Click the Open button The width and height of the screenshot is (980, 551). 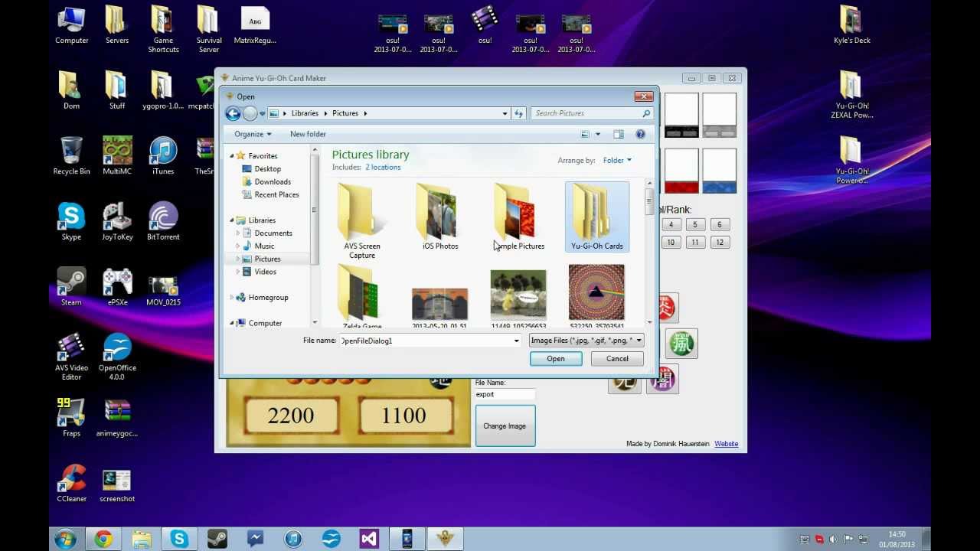tap(556, 359)
